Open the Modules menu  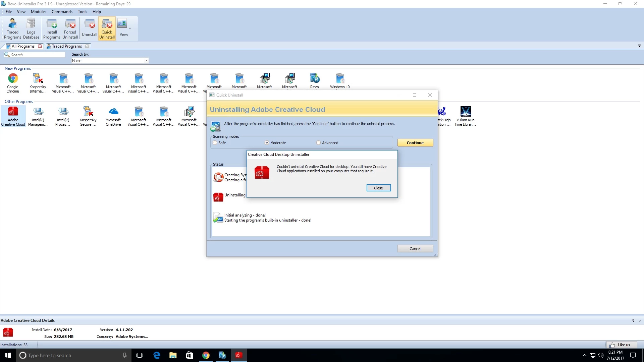39,12
